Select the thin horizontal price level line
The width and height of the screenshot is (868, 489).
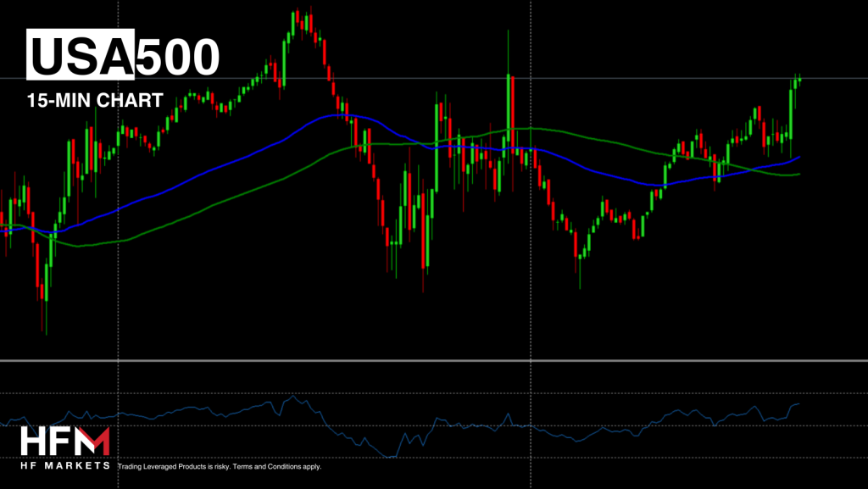(593, 79)
